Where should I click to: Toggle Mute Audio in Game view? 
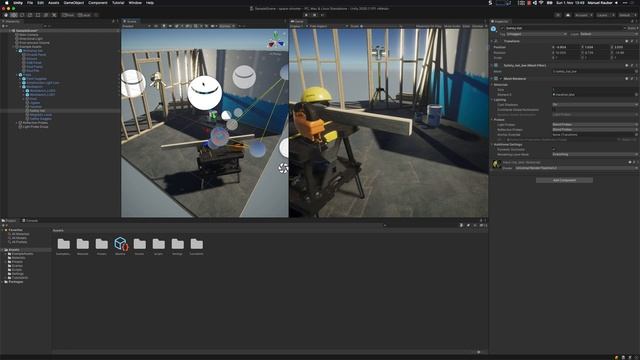[x=452, y=26]
